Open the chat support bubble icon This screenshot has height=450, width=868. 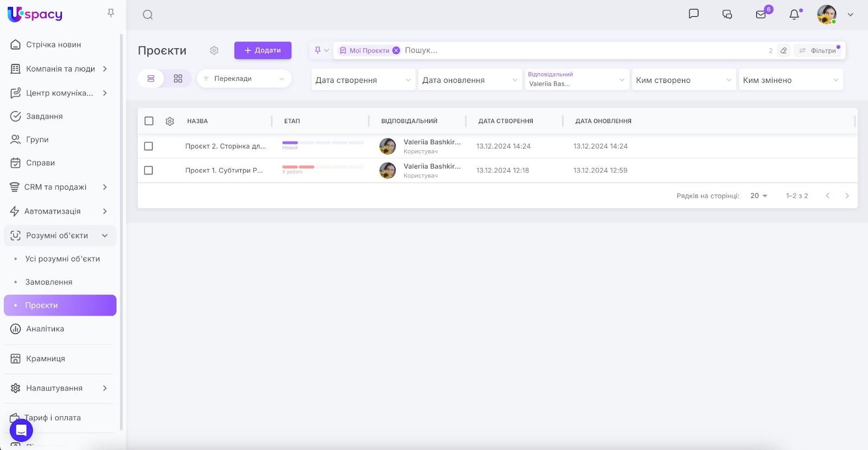click(21, 430)
